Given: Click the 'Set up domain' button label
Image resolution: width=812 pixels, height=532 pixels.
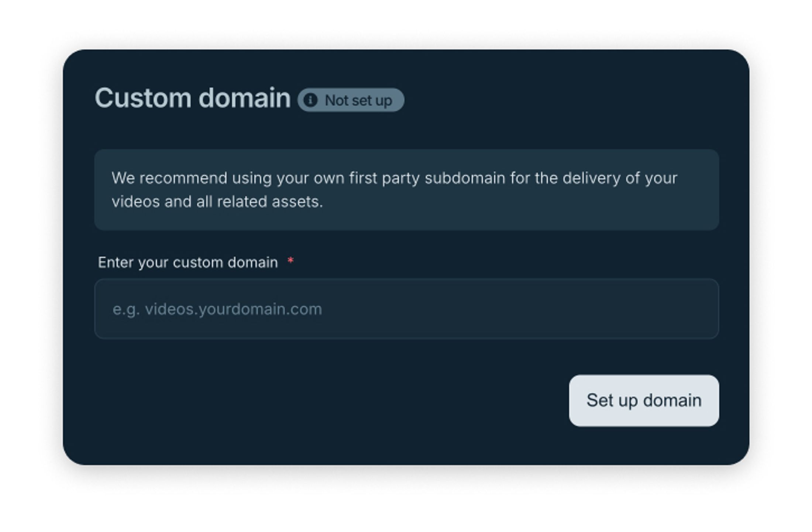Looking at the screenshot, I should coord(644,401).
